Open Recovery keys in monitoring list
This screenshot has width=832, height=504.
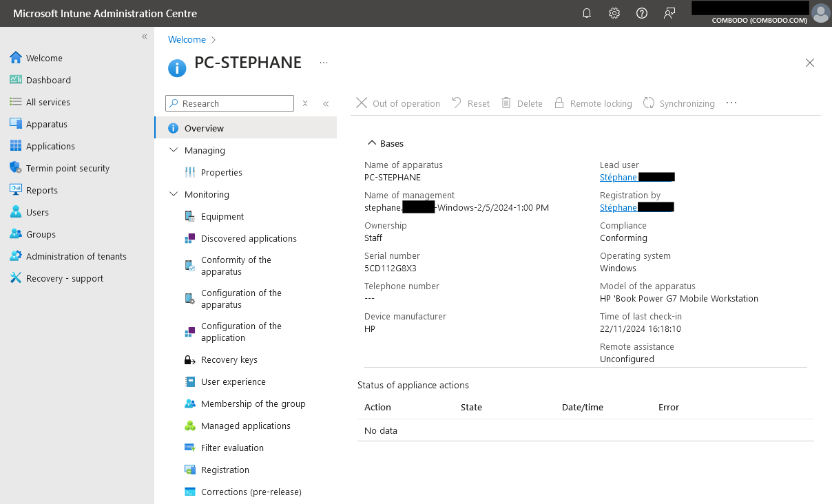(229, 360)
